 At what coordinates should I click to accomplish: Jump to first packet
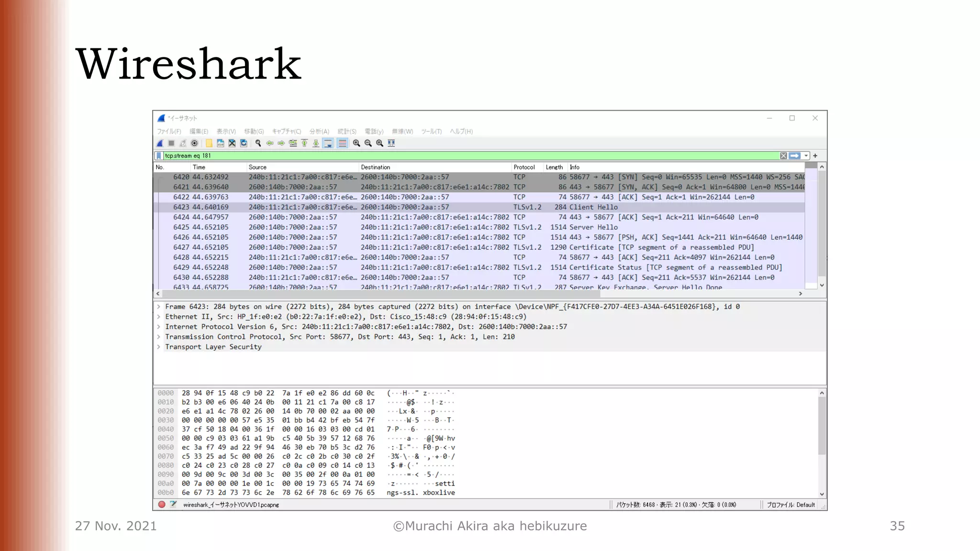tap(304, 143)
